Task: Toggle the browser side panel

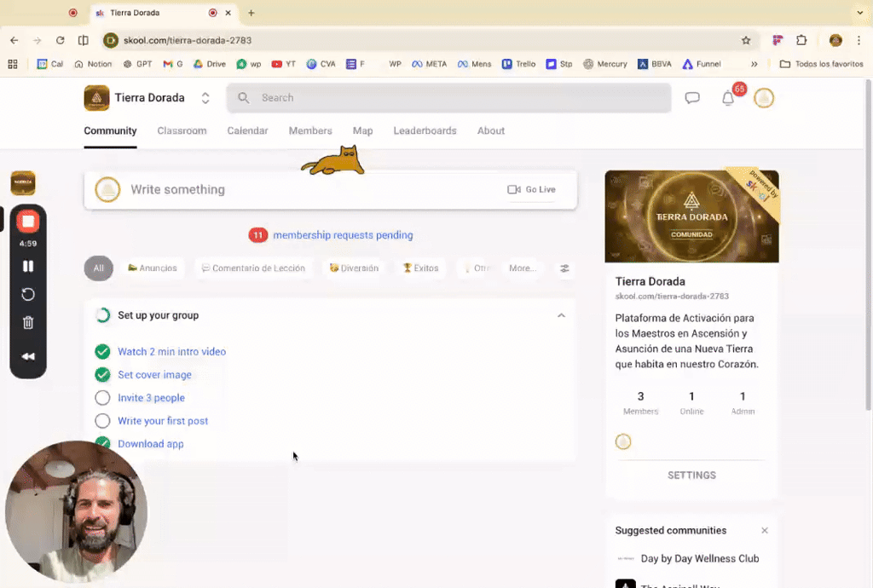Action: point(83,40)
